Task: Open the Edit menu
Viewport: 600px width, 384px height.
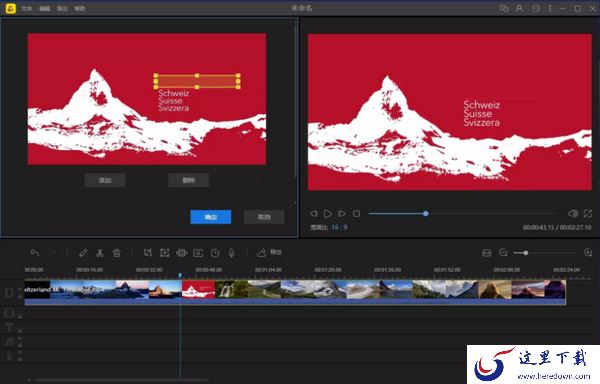Action: [44, 8]
